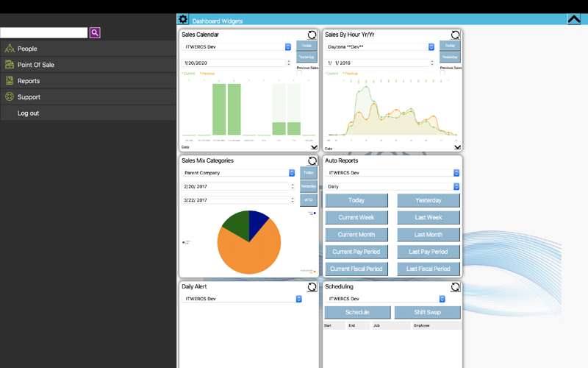Collapse dashboard with the up chevron icon
This screenshot has width=588, height=368.
tap(574, 19)
